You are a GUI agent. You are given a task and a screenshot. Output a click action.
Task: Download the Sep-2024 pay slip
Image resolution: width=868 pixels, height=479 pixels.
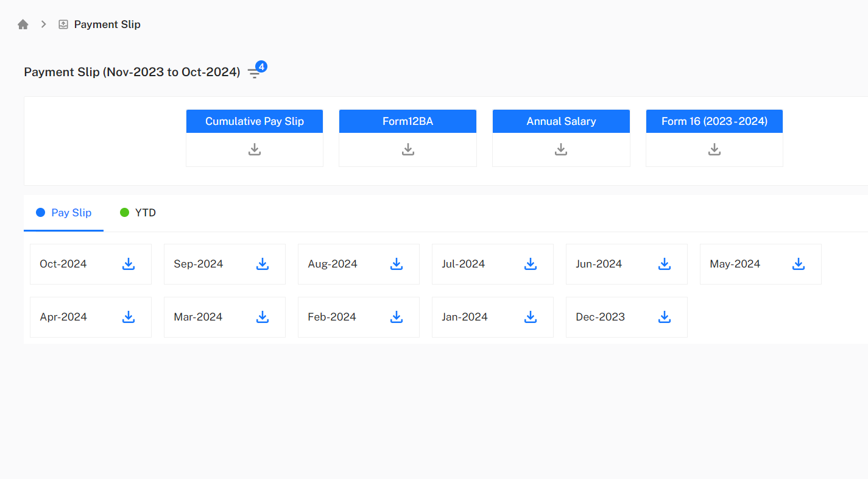262,264
